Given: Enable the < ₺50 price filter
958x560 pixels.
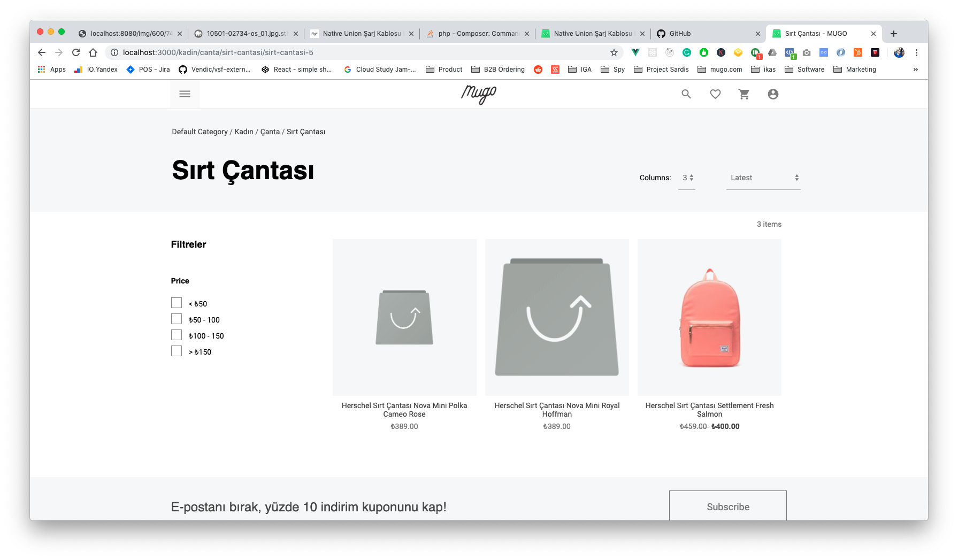Looking at the screenshot, I should [x=177, y=303].
